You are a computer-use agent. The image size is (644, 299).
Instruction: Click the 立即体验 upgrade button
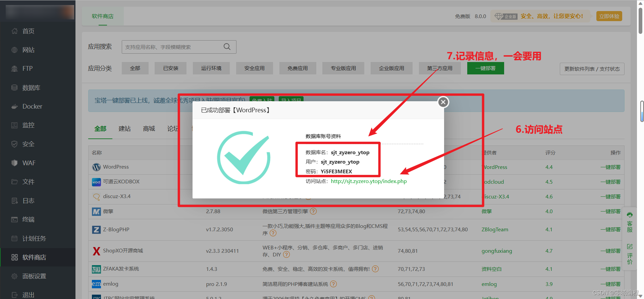click(609, 16)
